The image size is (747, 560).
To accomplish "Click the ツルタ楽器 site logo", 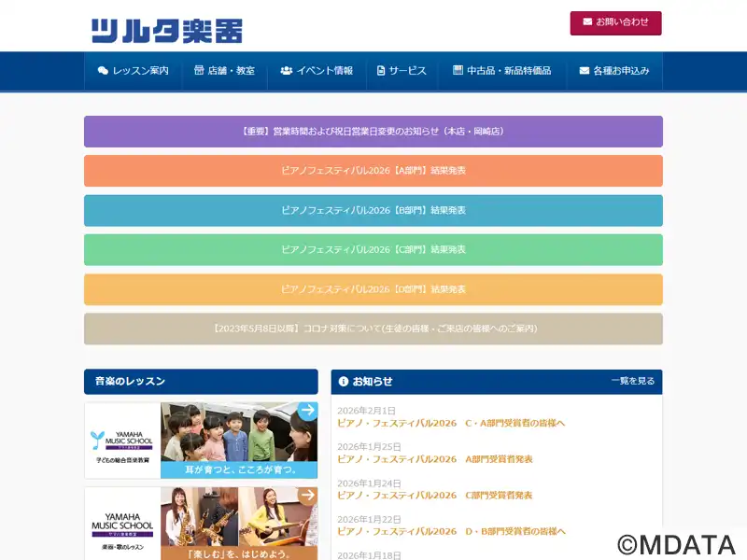I will [167, 31].
